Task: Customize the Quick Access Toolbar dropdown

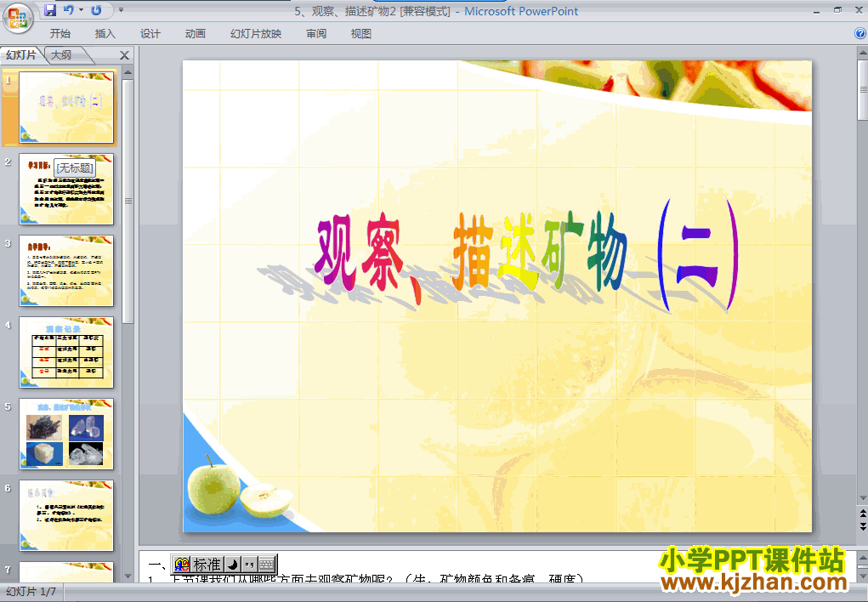Action: (121, 10)
